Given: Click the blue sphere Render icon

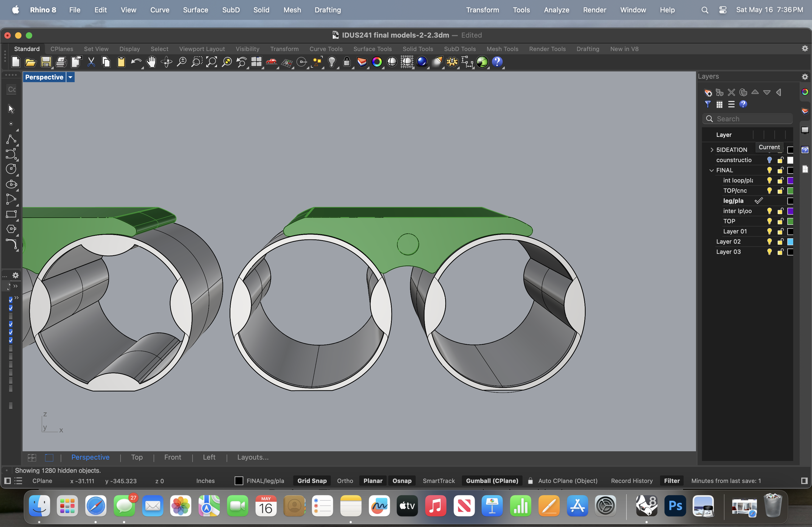Looking at the screenshot, I should pos(422,62).
